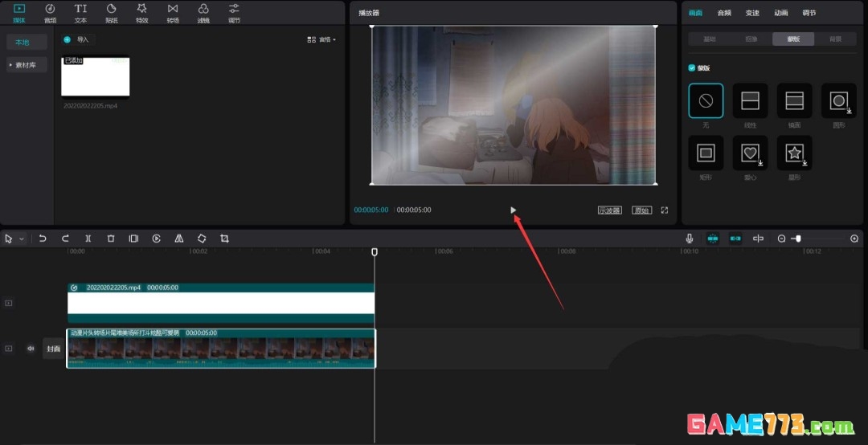Play the video preview
The width and height of the screenshot is (868, 445).
coord(513,210)
